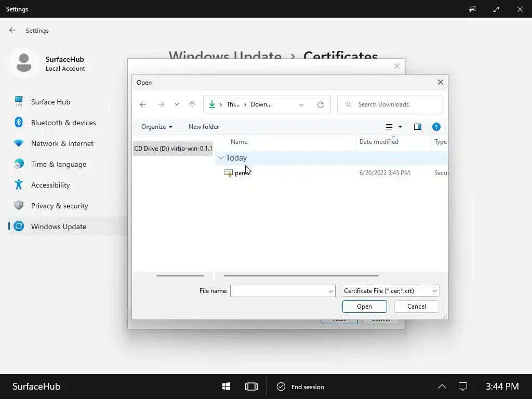Image resolution: width=532 pixels, height=399 pixels.
Task: Cancel the Open dialog
Action: [x=416, y=307]
